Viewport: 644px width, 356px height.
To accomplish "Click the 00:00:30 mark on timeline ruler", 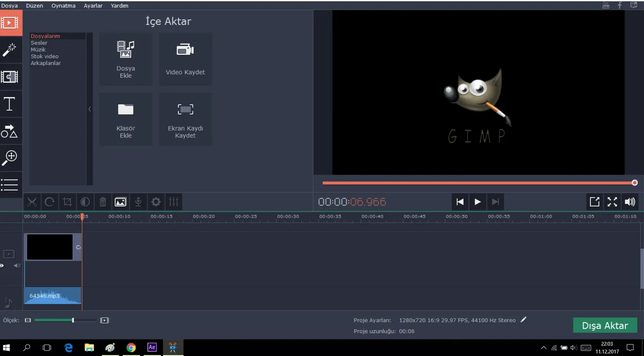I will coord(288,217).
